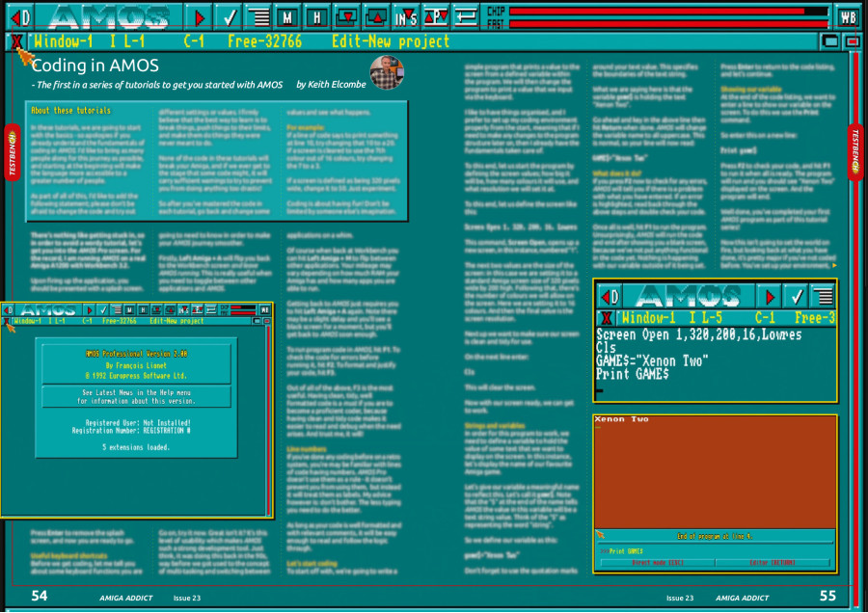Click '5 extensions loaded.' text
868x613 pixels.
pyautogui.click(x=136, y=447)
